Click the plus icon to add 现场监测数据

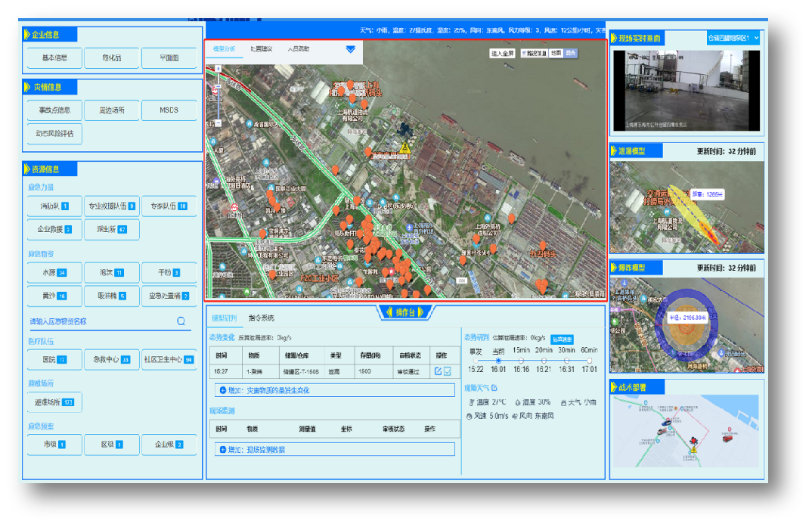coord(222,450)
